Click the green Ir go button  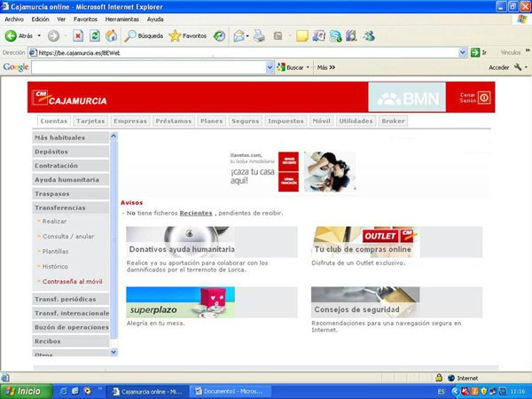click(475, 52)
